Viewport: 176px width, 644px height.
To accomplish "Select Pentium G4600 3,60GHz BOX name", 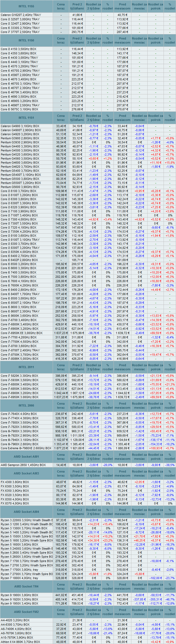I will point(20,163).
